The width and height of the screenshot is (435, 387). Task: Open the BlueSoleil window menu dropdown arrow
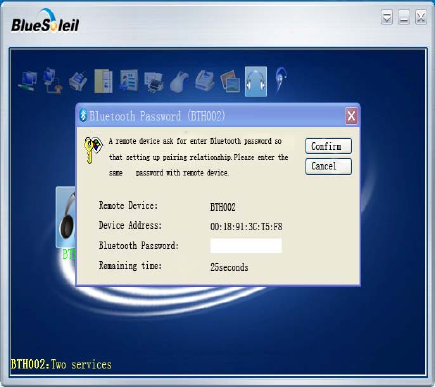387,17
